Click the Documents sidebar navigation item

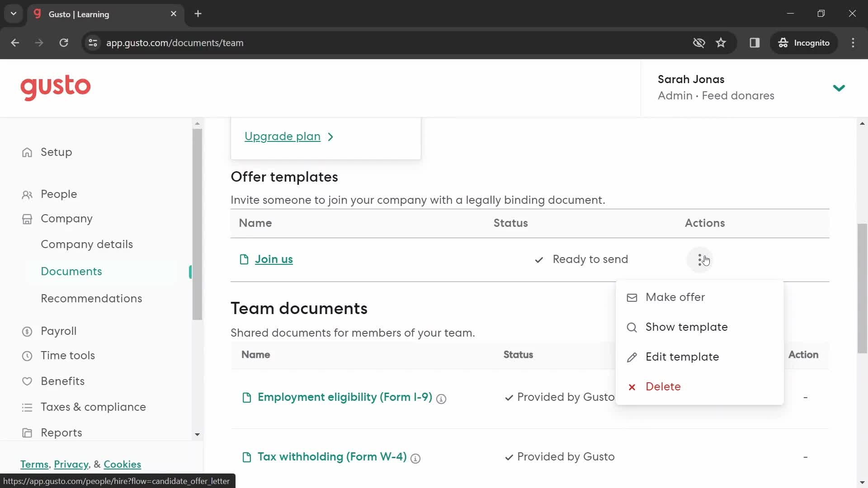(71, 271)
